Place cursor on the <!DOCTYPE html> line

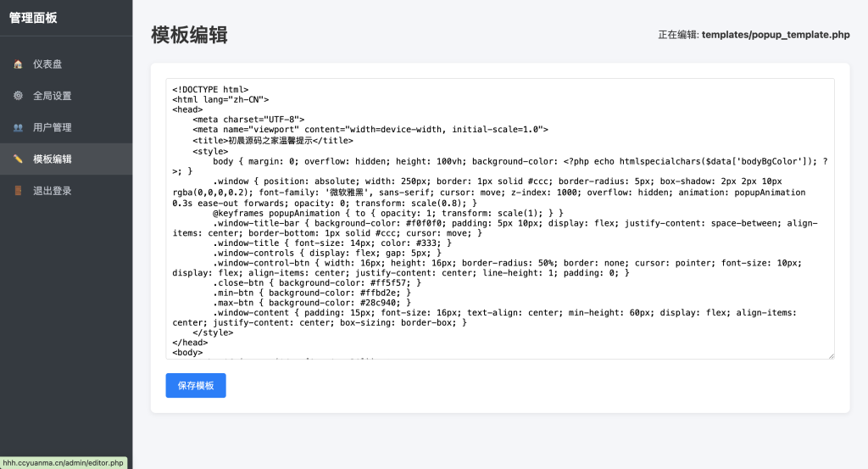point(210,89)
